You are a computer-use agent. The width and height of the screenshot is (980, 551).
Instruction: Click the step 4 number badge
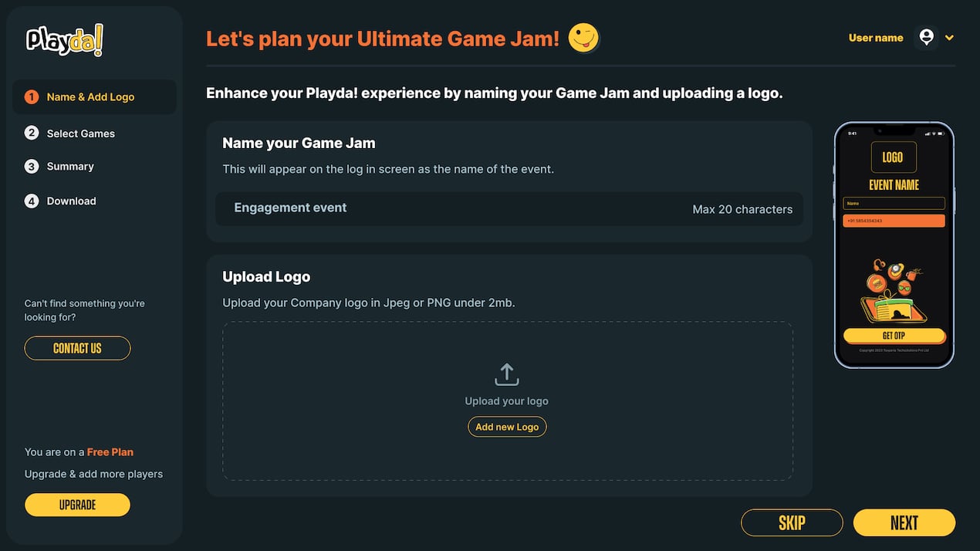click(x=32, y=201)
